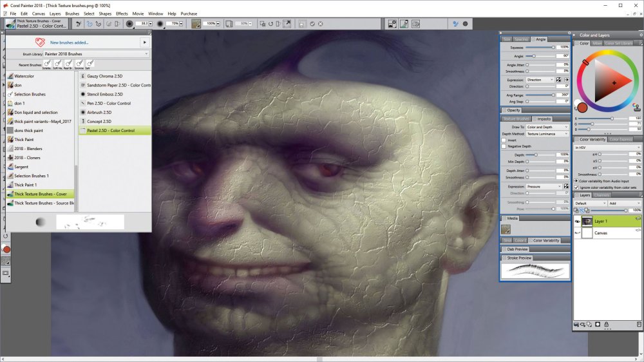Image resolution: width=644 pixels, height=362 pixels.
Task: Select the Sargent brush category
Action: click(x=40, y=167)
